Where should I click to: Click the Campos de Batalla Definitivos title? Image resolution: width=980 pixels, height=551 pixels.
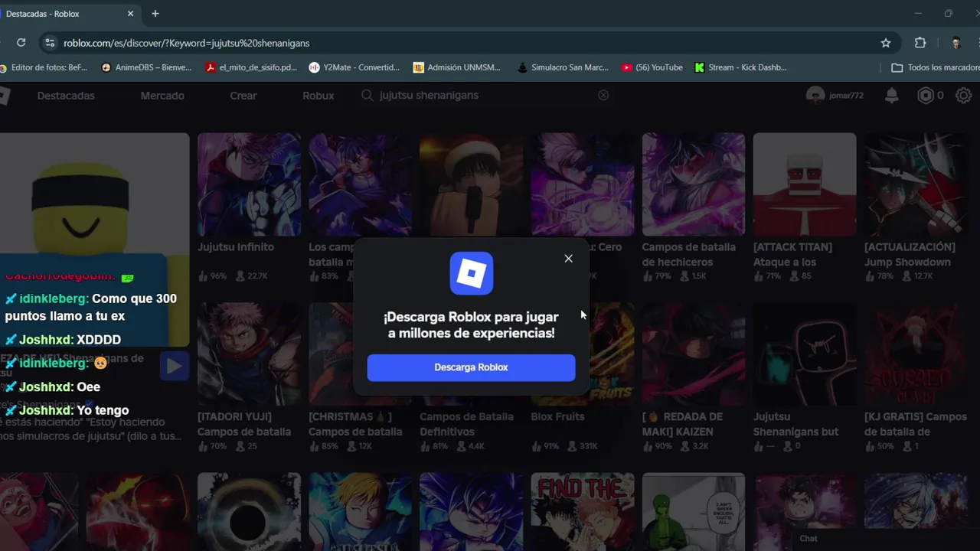[466, 424]
